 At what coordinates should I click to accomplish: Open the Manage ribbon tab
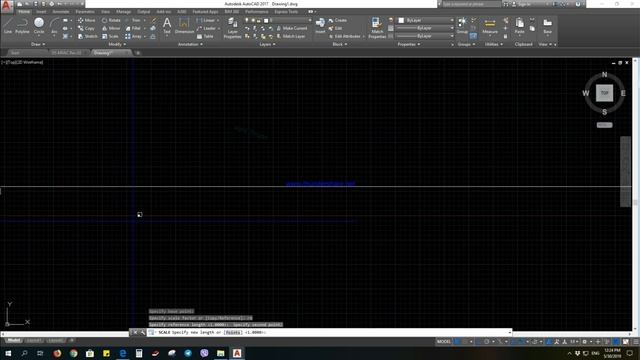click(123, 12)
